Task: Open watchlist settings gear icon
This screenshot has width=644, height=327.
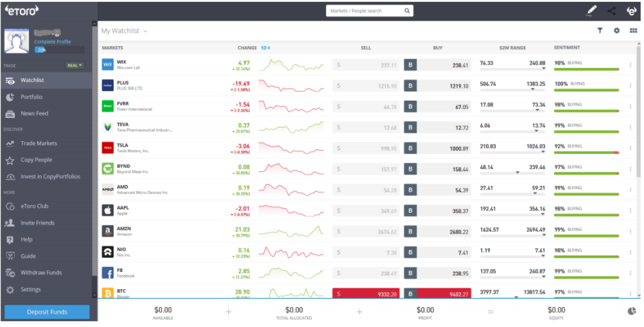Action: 616,30
